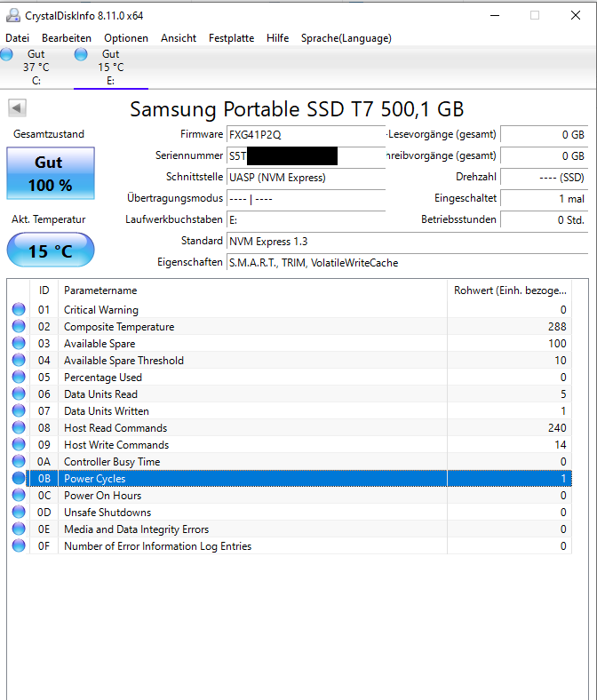The width and height of the screenshot is (597, 700).
Task: Select the Data Units Read row text
Action: [100, 394]
